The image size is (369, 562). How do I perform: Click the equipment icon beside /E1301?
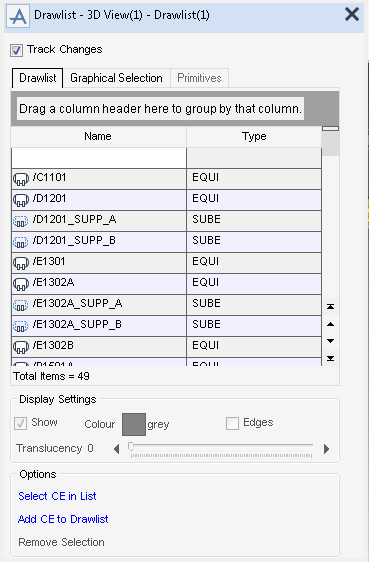click(x=21, y=263)
